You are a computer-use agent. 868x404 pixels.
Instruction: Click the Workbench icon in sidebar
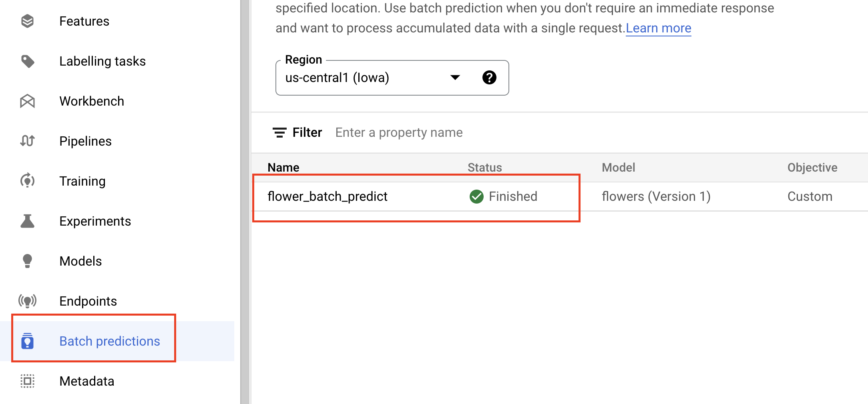point(27,101)
